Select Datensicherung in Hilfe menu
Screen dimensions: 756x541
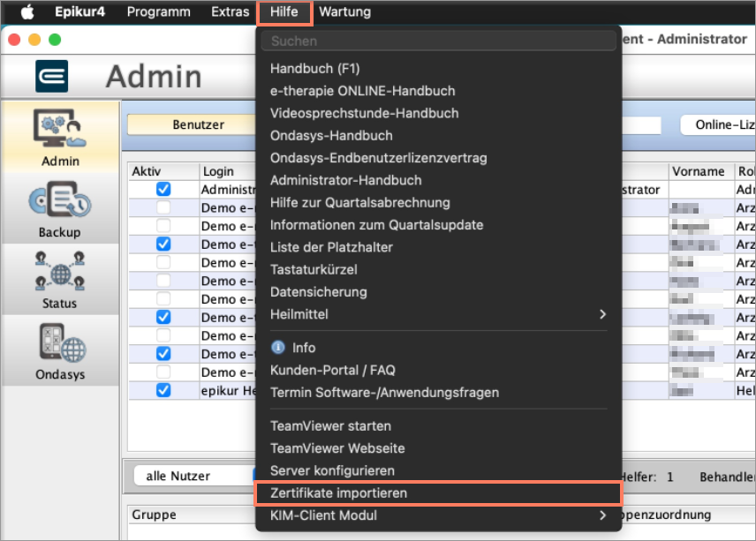(x=439, y=292)
